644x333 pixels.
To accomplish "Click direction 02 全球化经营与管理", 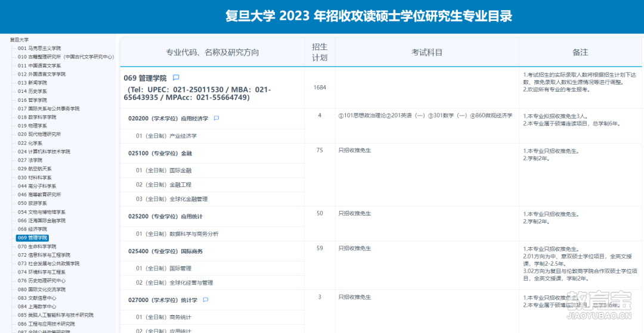I will 175,283.
